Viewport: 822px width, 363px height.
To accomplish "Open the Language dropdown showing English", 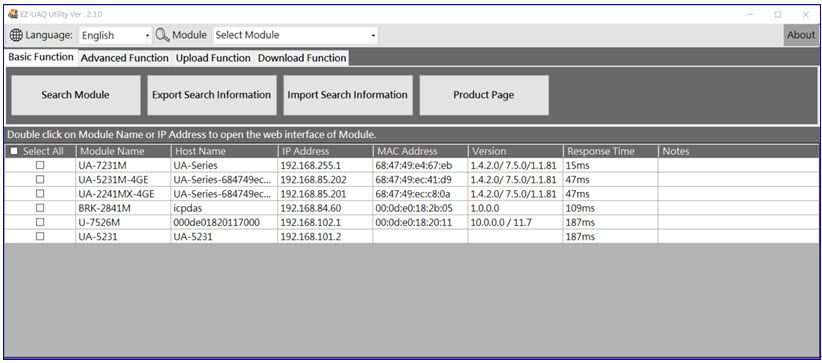I will pos(115,35).
